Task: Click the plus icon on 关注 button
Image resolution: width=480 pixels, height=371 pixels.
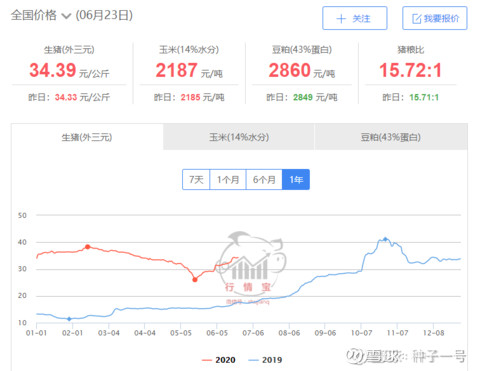Action: [x=341, y=19]
